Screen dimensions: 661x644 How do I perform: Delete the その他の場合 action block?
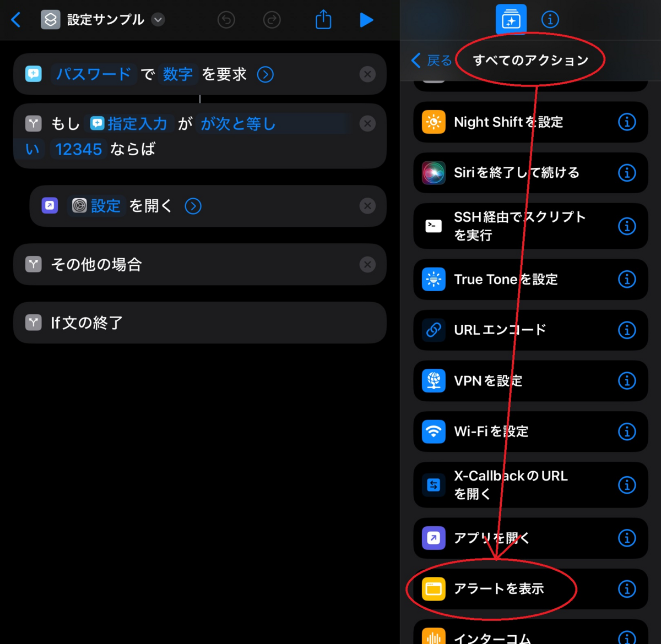click(x=367, y=265)
